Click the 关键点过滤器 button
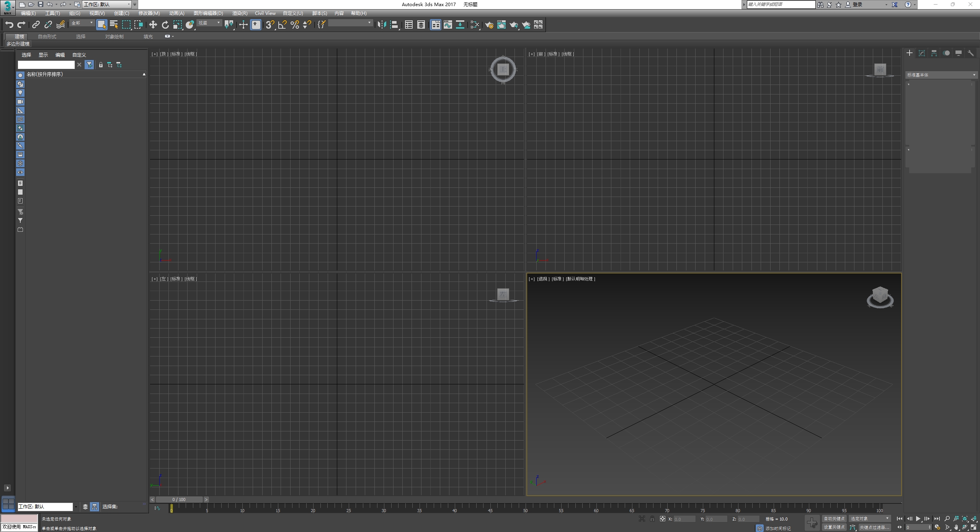980x532 pixels. coord(874,527)
